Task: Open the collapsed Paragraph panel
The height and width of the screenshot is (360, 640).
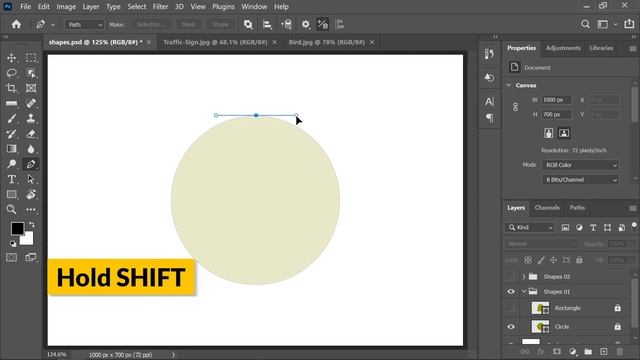Action: [489, 118]
